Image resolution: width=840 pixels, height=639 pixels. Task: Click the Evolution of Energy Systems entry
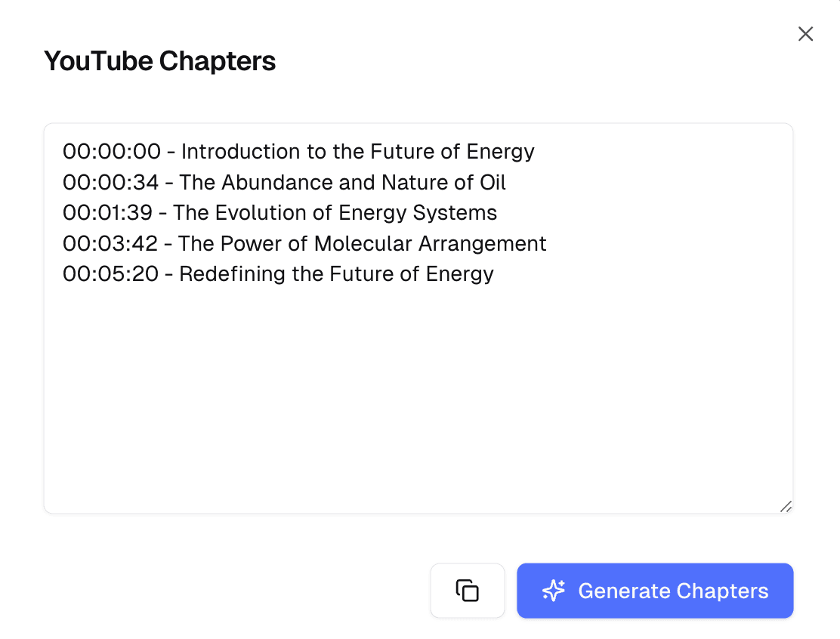pyautogui.click(x=279, y=212)
